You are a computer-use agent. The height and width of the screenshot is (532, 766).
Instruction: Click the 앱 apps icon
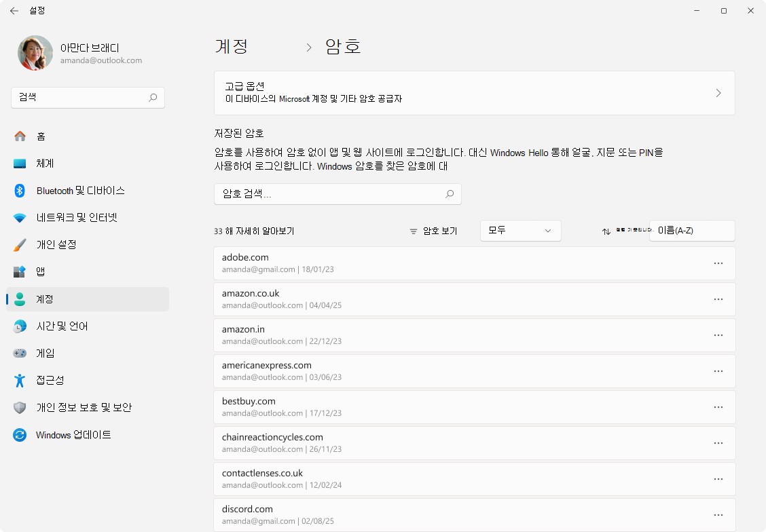20,271
